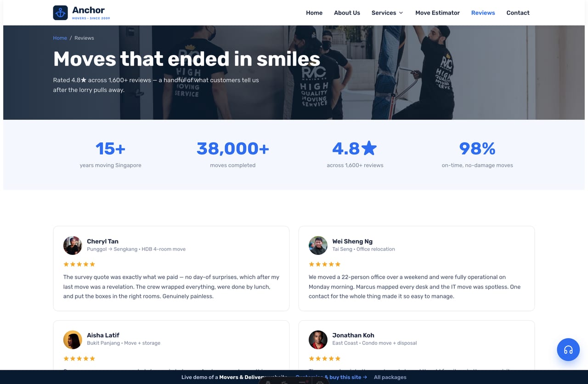
Task: Open the Contact page
Action: [518, 13]
